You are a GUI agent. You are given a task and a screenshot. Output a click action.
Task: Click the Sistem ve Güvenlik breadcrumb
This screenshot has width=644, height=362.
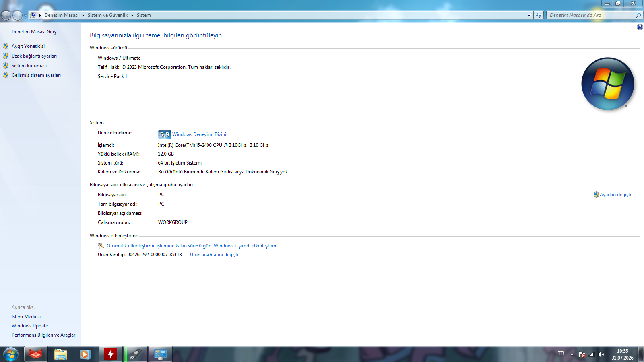[x=107, y=15]
